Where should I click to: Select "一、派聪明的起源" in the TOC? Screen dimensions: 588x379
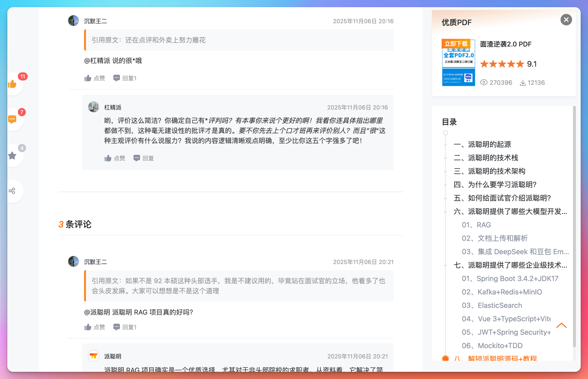(482, 144)
